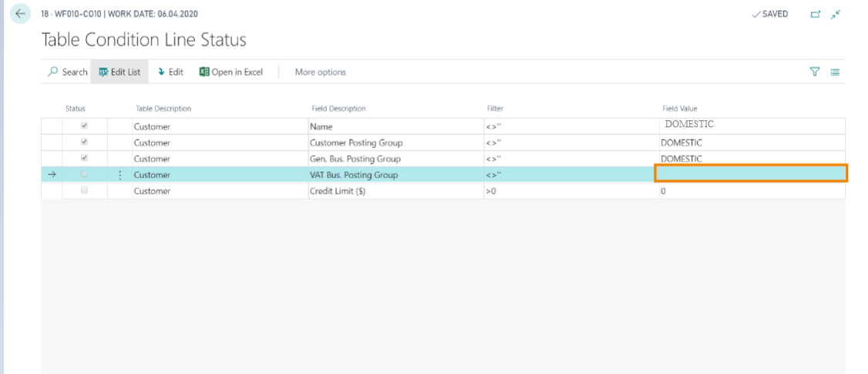Open the filter pane funnel icon
The width and height of the screenshot is (868, 374).
tap(814, 72)
